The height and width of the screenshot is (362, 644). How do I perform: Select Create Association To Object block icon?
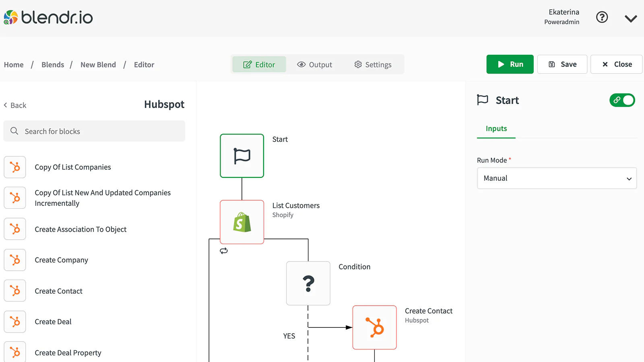(x=15, y=229)
